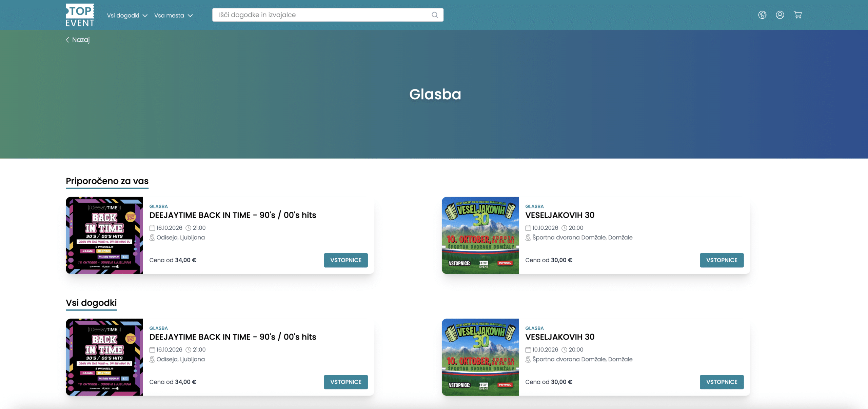Click clock icon of Deejaytime under Vsi dogodki
This screenshot has height=409, width=868.
coord(189,350)
